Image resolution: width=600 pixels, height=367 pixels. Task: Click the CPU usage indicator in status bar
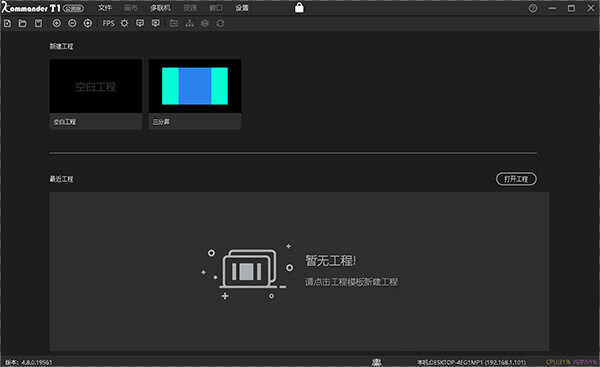click(559, 362)
